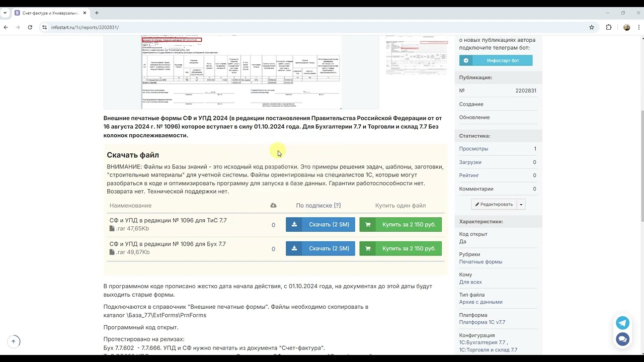Restore down the browser window

(623, 13)
